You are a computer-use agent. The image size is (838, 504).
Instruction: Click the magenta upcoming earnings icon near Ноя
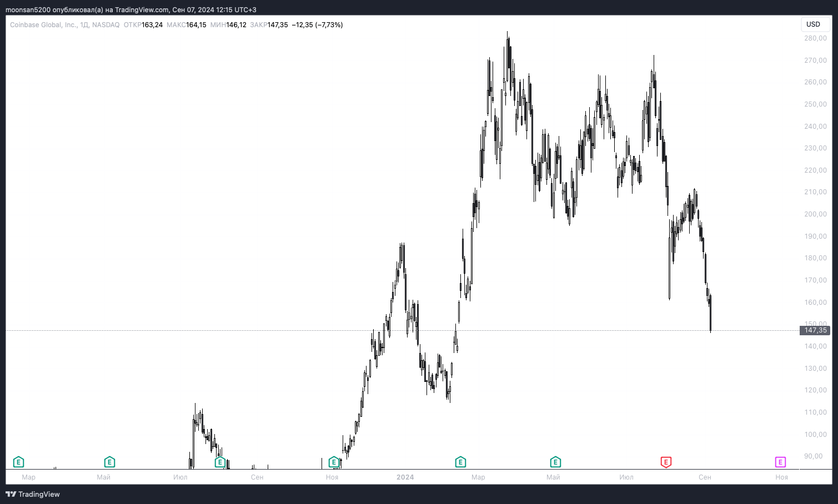pos(780,462)
